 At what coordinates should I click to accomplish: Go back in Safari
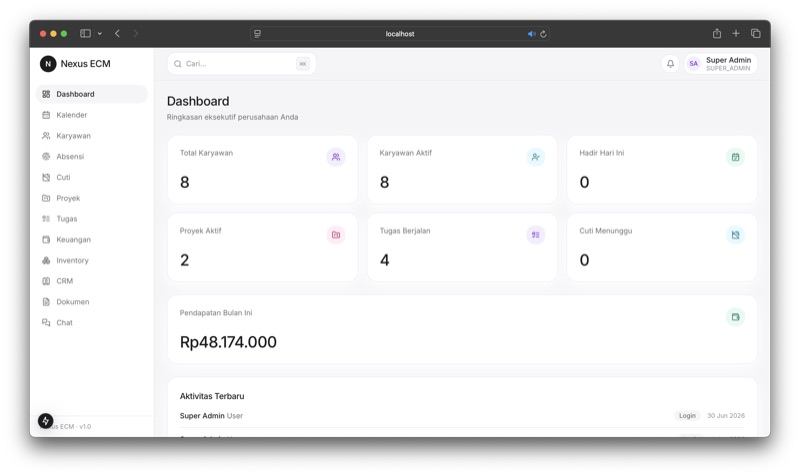(x=117, y=34)
